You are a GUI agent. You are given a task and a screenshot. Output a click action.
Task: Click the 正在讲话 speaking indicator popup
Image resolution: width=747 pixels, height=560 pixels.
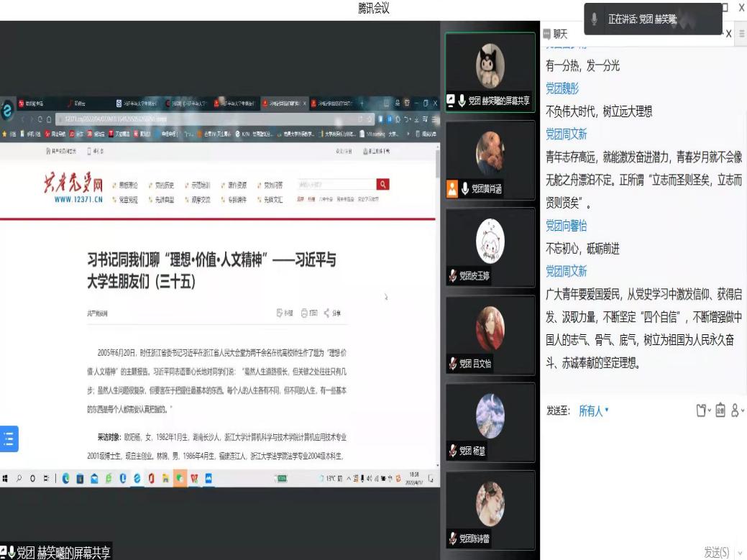pyautogui.click(x=653, y=19)
